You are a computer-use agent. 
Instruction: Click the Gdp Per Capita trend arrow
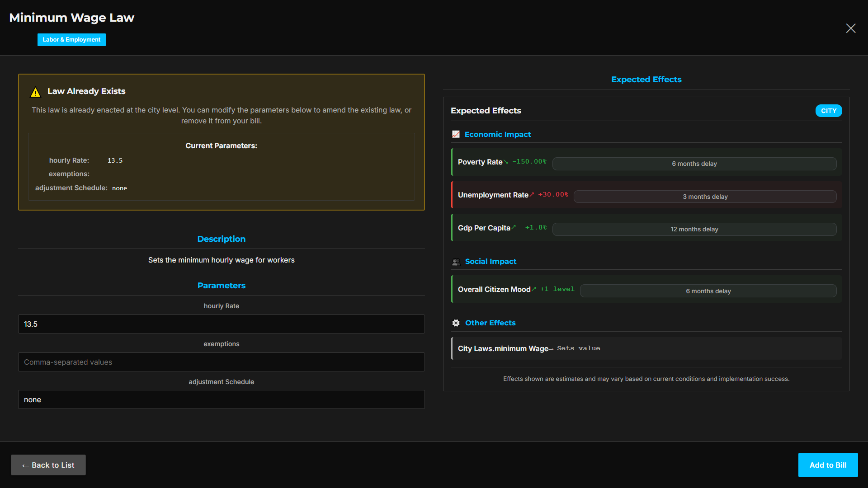click(x=514, y=227)
